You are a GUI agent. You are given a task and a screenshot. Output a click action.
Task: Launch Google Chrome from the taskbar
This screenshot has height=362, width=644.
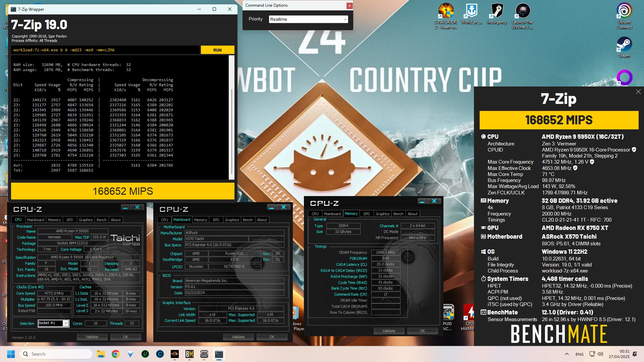(x=116, y=354)
